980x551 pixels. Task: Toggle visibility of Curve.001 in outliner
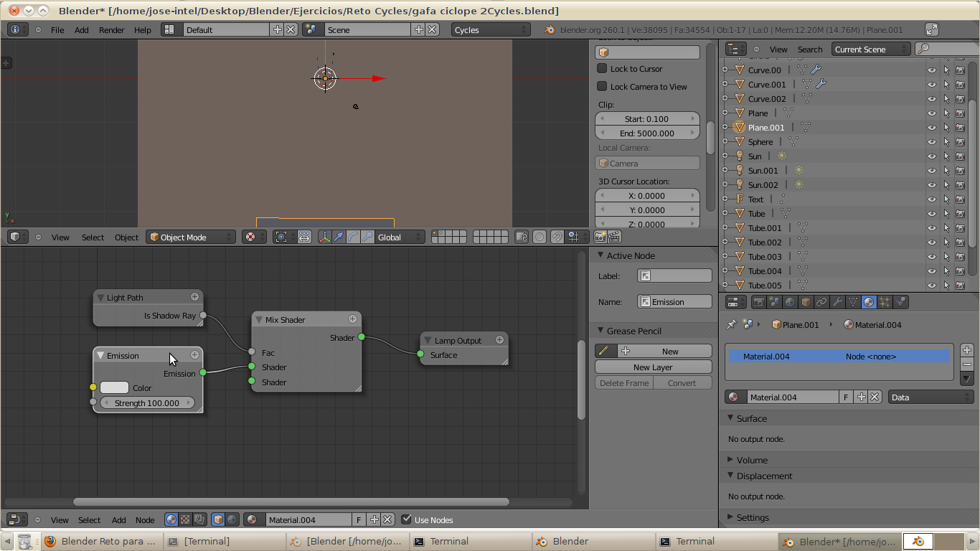[x=932, y=84]
